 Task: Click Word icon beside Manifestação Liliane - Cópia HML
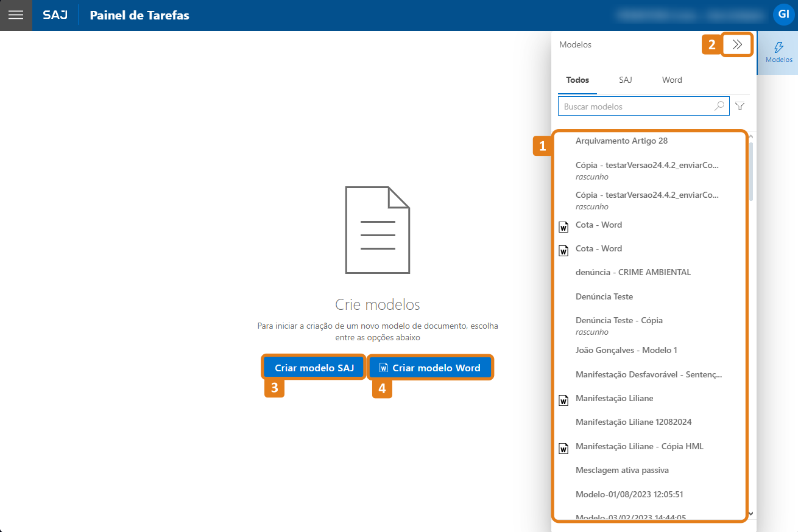tap(563, 448)
